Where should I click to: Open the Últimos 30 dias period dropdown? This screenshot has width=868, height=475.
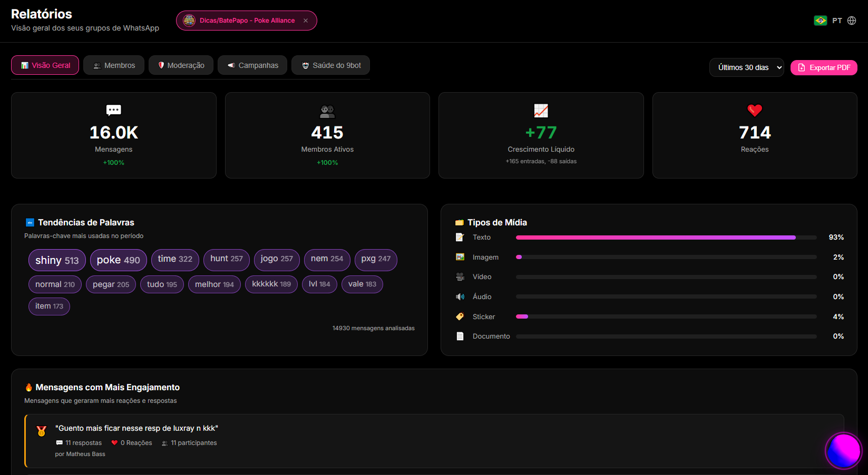pos(747,67)
